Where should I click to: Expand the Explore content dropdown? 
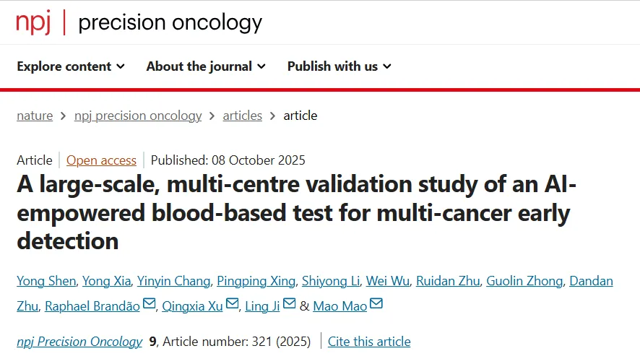pos(71,66)
